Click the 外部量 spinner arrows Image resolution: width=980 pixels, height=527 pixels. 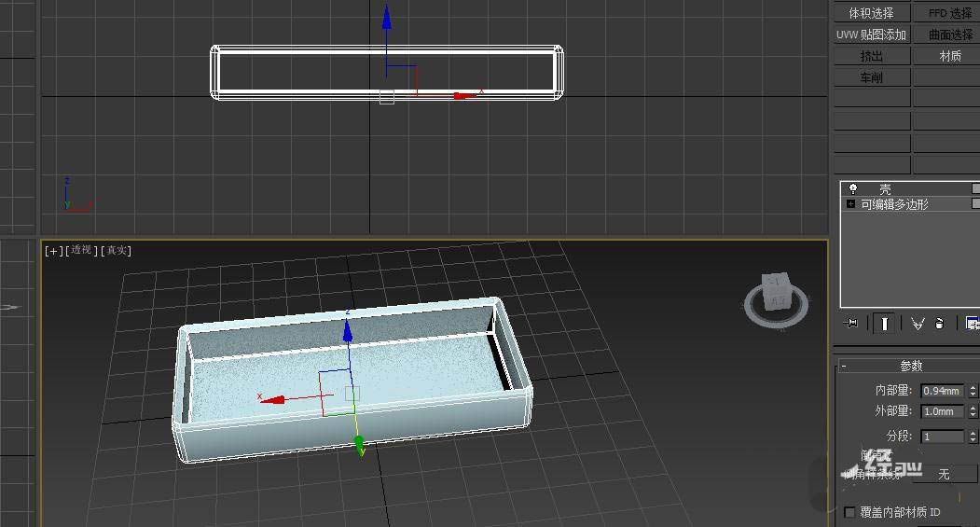(973, 411)
